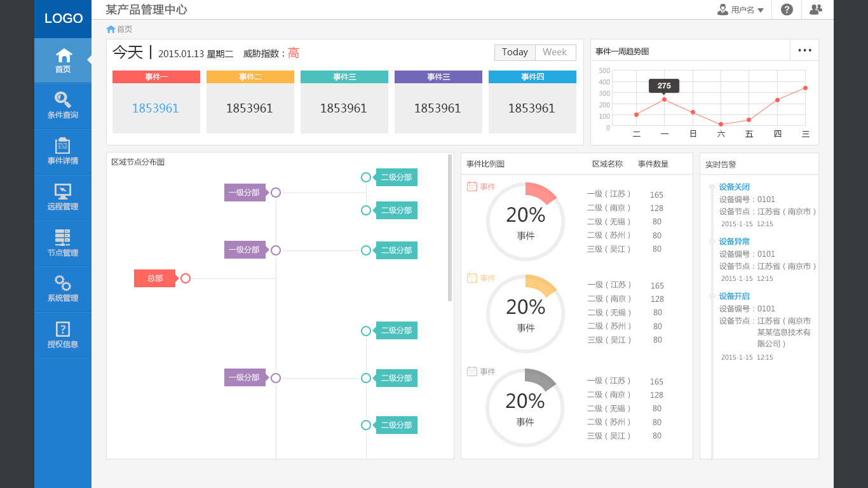Switch to the Today view
Screen dimensions: 868x488
click(515, 53)
